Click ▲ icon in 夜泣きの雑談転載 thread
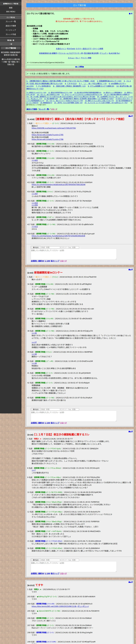This screenshot has height=644, width=136. coord(131,431)
